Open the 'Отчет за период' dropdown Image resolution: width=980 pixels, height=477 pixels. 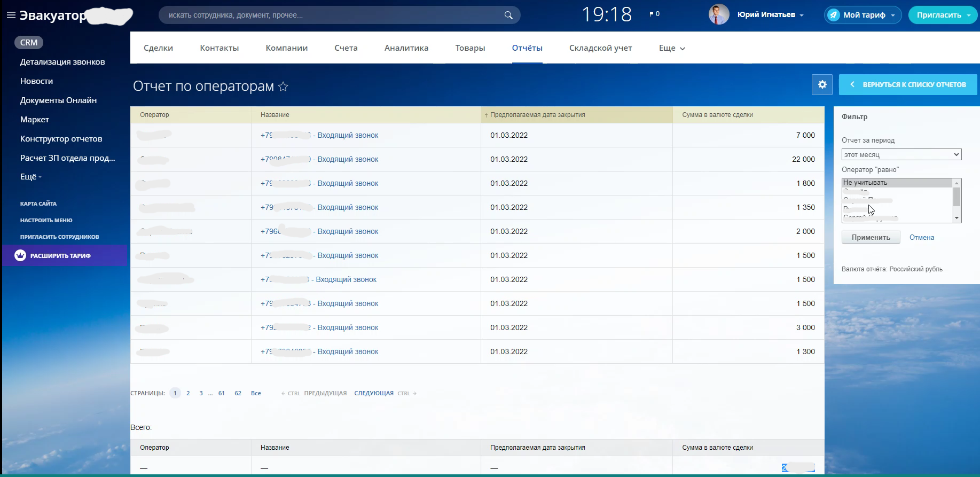pyautogui.click(x=901, y=154)
